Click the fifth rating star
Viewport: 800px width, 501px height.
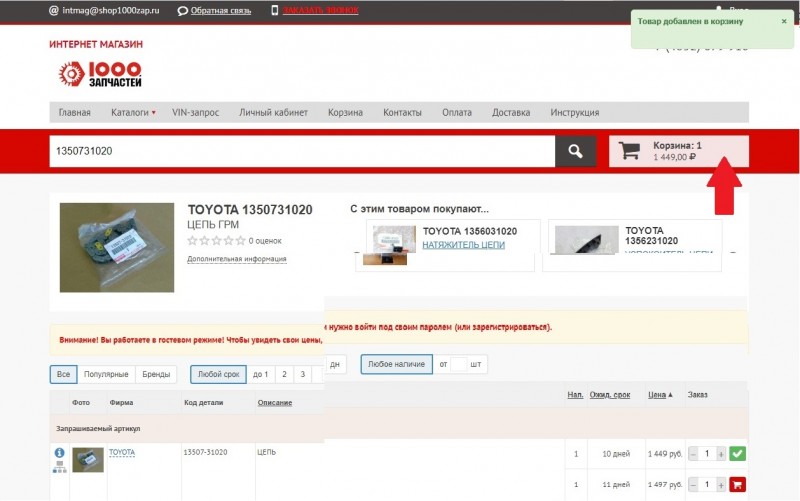[240, 240]
